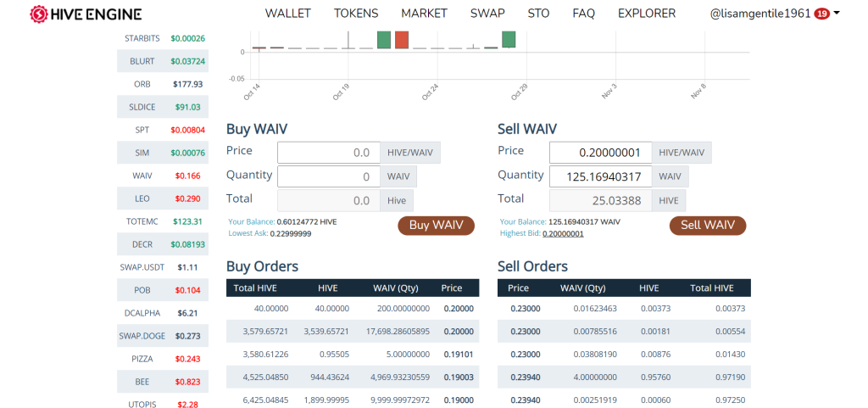868x408 pixels.
Task: Open the STO page
Action: tap(538, 14)
